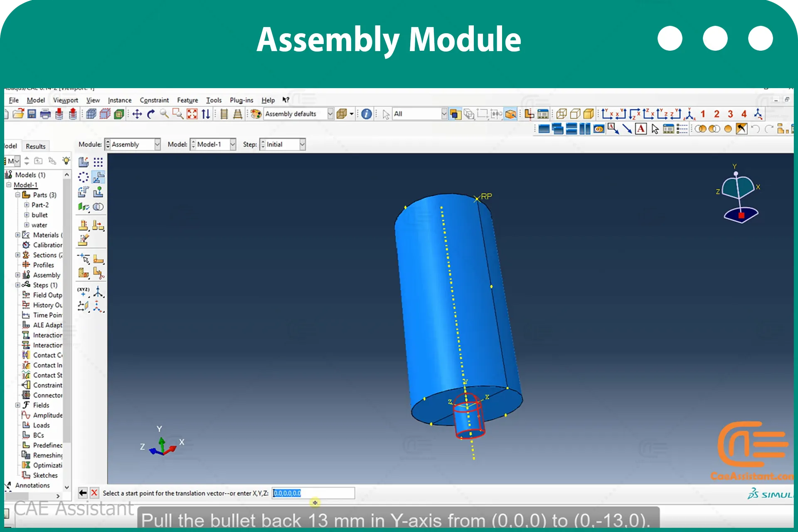Select the Rotate View tool
Image resolution: width=798 pixels, height=532 pixels.
point(151,114)
